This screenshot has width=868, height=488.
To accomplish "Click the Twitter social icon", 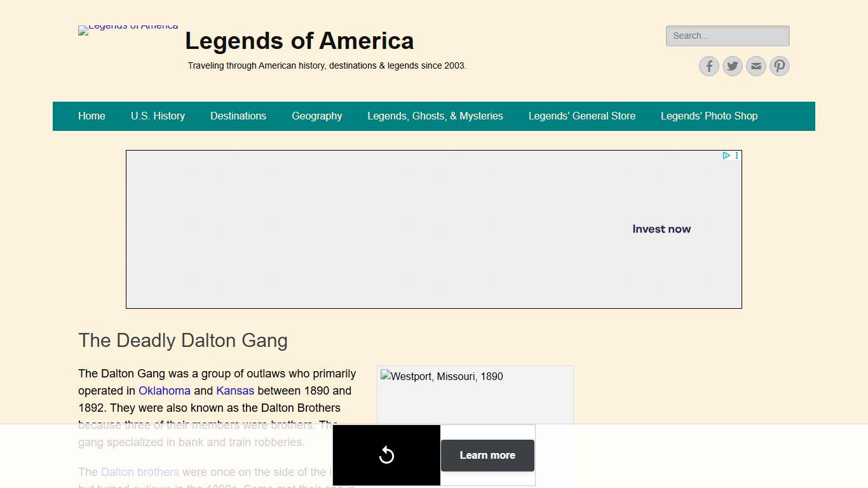I will coord(732,66).
